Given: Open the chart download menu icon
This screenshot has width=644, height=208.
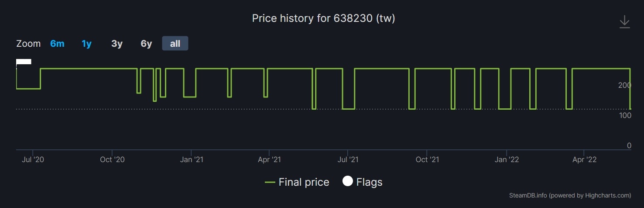Looking at the screenshot, I should 625,22.
